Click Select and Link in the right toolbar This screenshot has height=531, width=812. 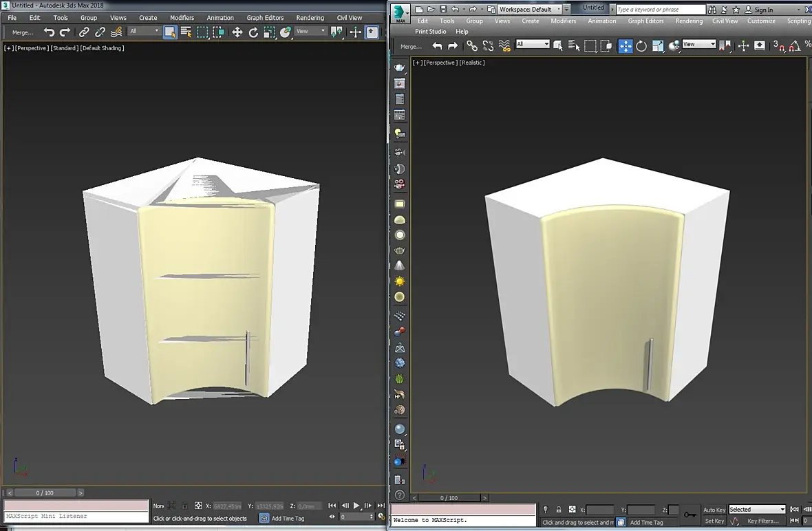pos(472,46)
